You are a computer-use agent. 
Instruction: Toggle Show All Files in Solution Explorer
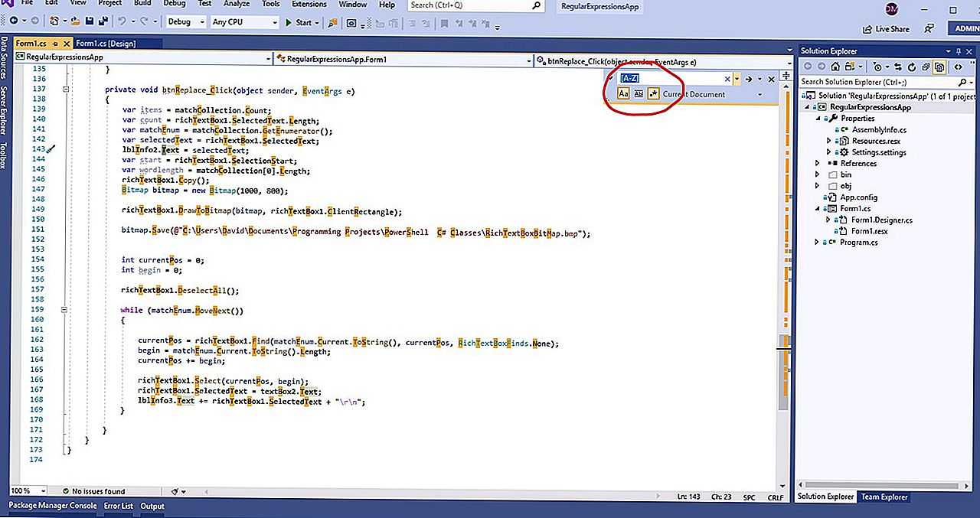click(x=939, y=67)
